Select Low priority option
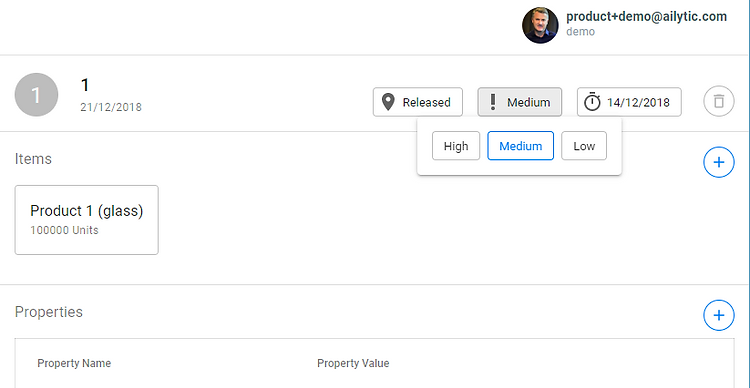Image resolution: width=750 pixels, height=388 pixels. click(x=584, y=146)
